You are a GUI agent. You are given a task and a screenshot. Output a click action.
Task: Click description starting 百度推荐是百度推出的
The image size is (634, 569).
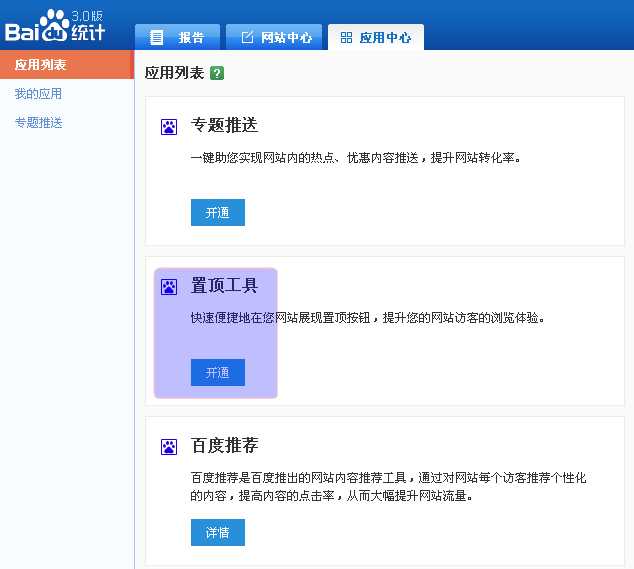click(x=388, y=487)
